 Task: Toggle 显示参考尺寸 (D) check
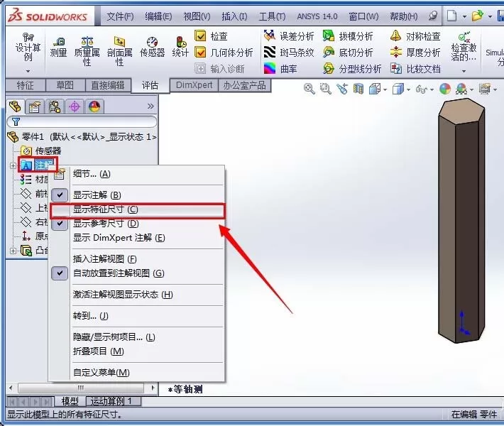pos(60,224)
